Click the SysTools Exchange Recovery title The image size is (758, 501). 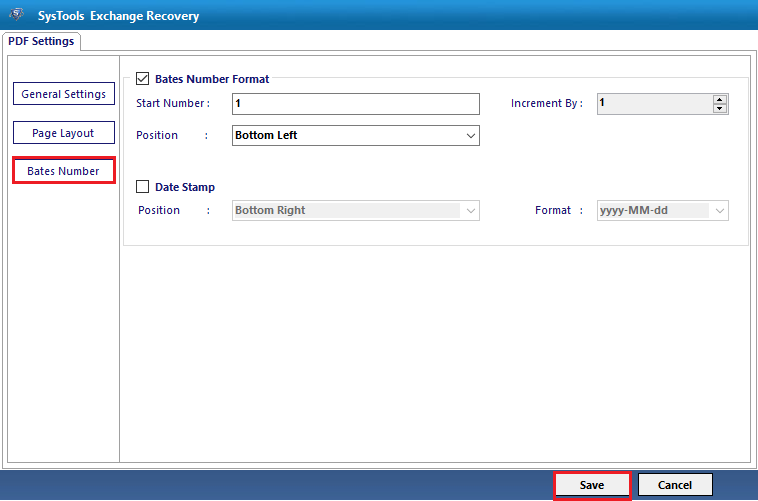tap(118, 16)
